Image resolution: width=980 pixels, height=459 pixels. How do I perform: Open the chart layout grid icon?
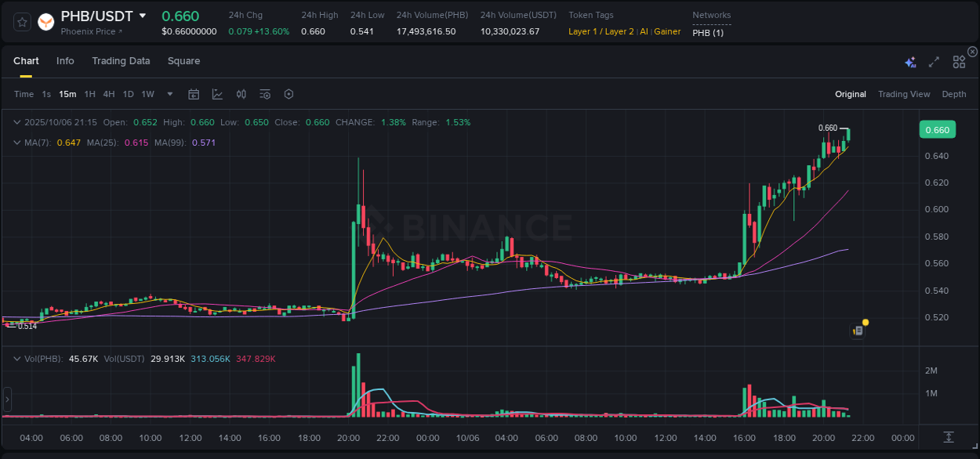(x=959, y=62)
